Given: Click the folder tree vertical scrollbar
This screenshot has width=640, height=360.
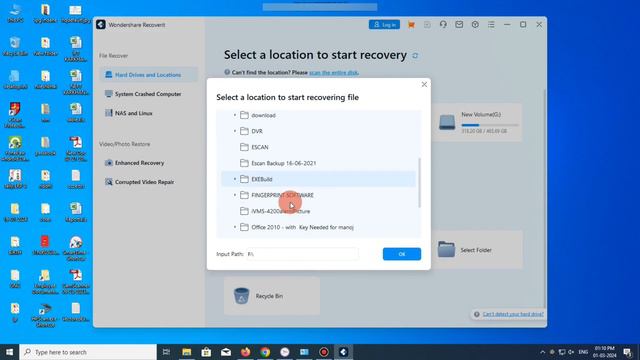Looking at the screenshot, I should [x=419, y=182].
